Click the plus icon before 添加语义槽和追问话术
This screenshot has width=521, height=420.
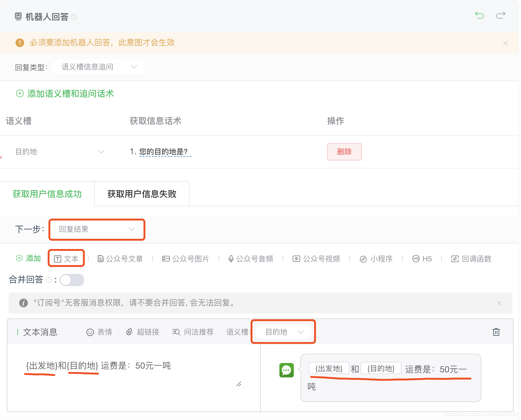pos(20,93)
